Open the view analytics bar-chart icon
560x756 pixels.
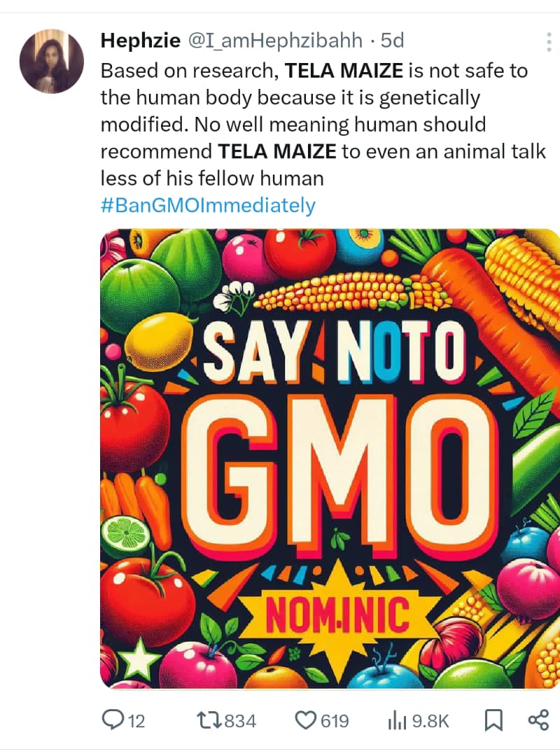point(398,720)
